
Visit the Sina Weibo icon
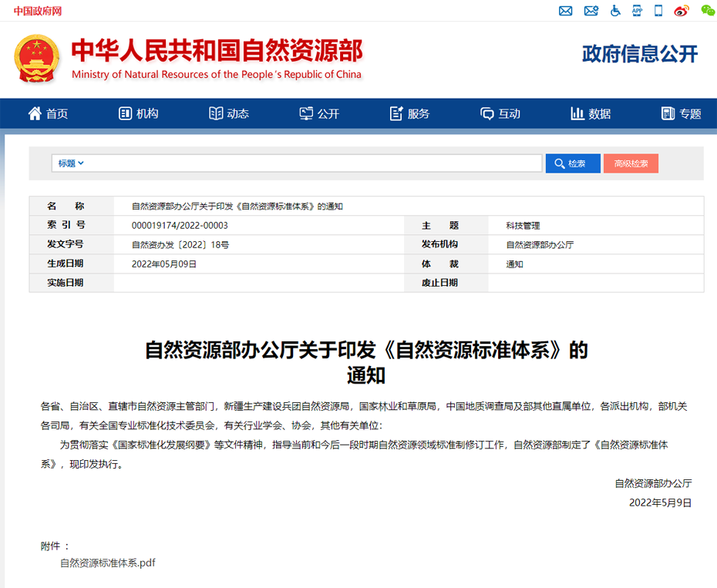click(x=682, y=11)
